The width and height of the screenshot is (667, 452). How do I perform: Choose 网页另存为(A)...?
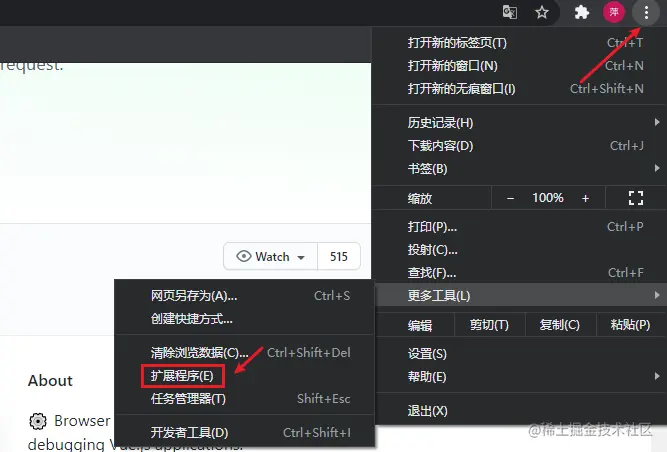point(245,296)
